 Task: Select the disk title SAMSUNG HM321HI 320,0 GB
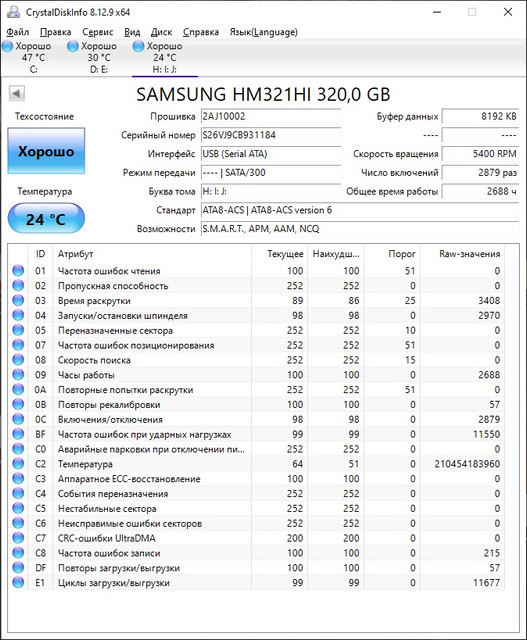263,94
